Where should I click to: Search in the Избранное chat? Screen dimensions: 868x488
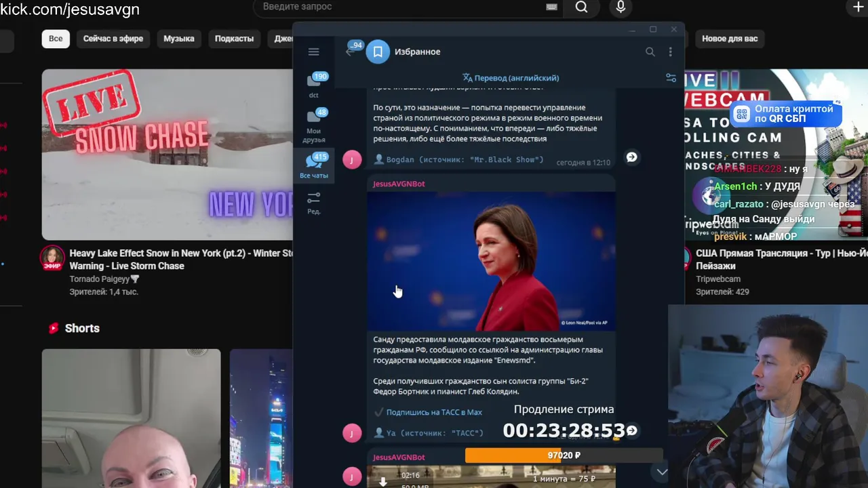[x=650, y=52]
